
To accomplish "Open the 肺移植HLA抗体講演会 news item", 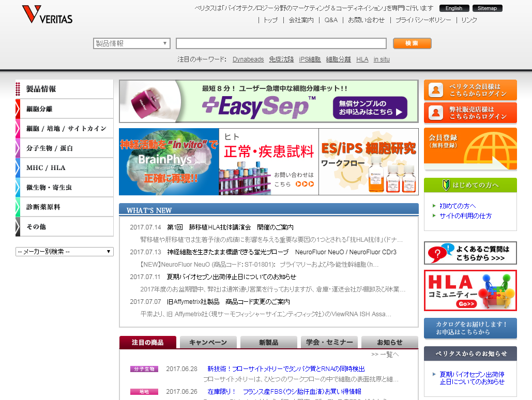I will (231, 227).
